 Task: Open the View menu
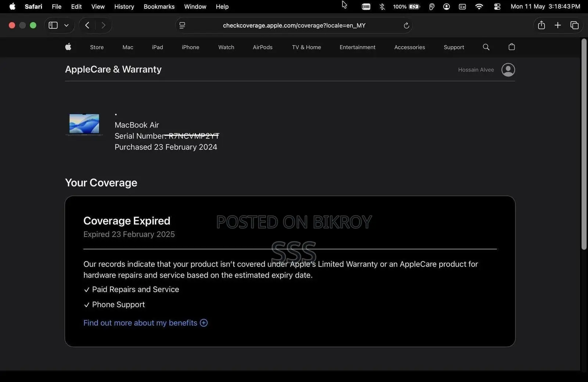pos(98,7)
